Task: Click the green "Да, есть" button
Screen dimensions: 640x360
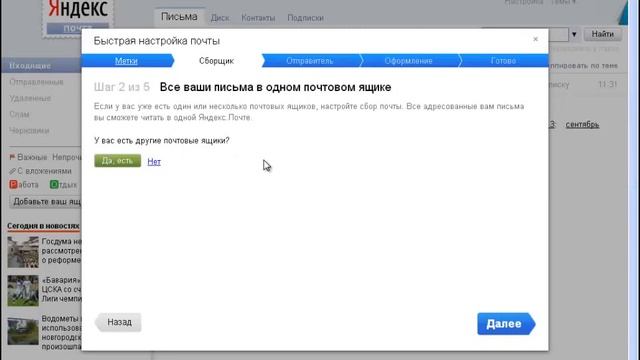Action: pyautogui.click(x=118, y=161)
